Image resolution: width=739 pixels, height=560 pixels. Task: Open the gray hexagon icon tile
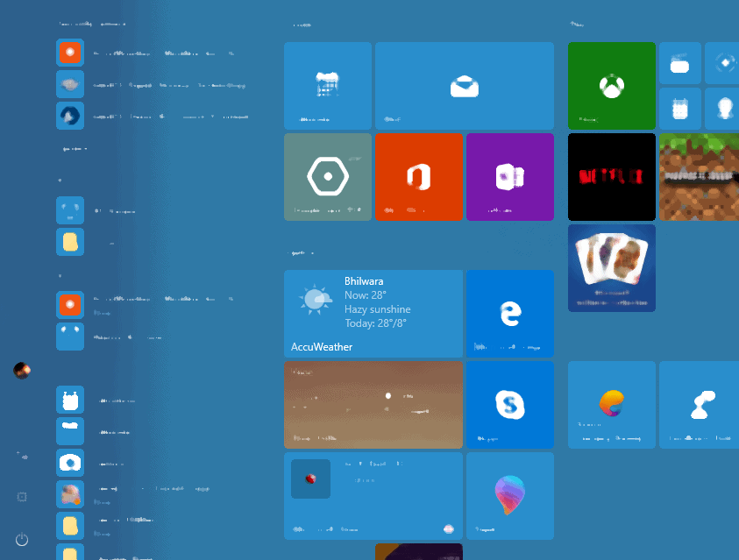(328, 177)
